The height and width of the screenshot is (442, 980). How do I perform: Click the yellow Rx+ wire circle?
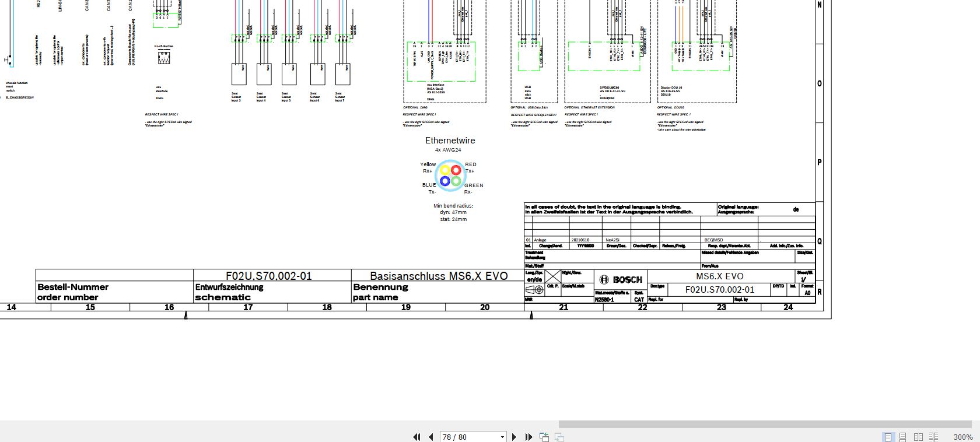tap(444, 170)
